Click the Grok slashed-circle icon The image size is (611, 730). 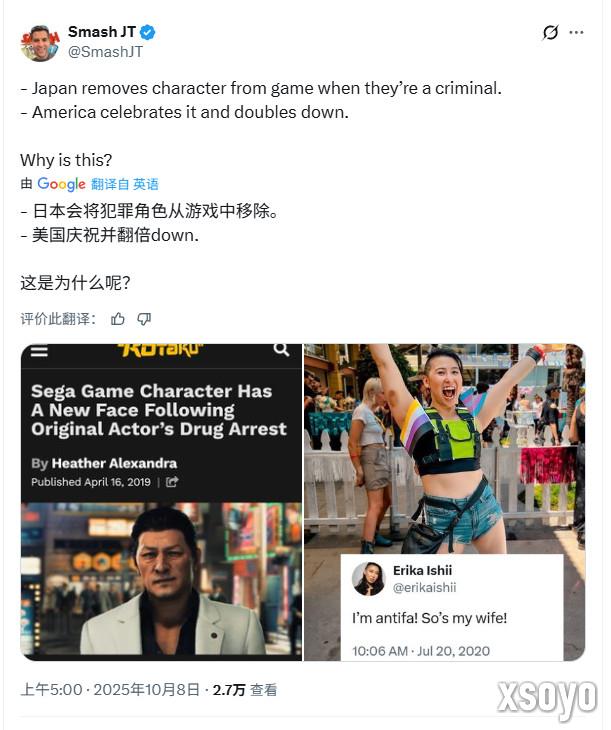tap(550, 33)
